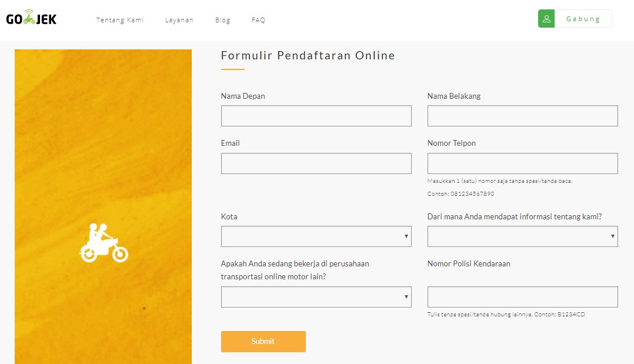
Task: Click into the Nama Belakang field
Action: [x=522, y=116]
